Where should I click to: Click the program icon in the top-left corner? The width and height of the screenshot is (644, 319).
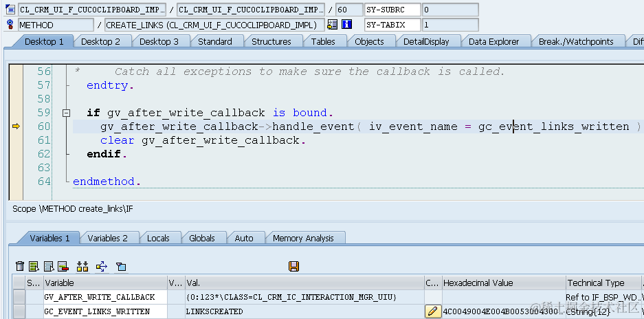(x=10, y=9)
